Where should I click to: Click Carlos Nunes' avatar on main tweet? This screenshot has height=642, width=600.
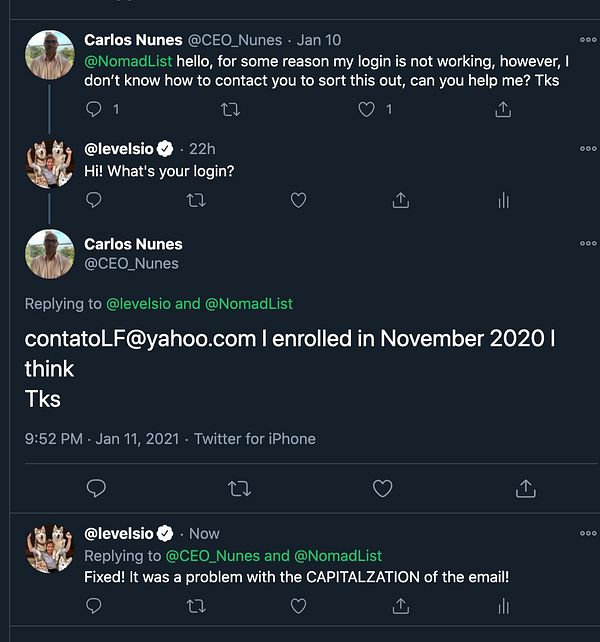(49, 254)
